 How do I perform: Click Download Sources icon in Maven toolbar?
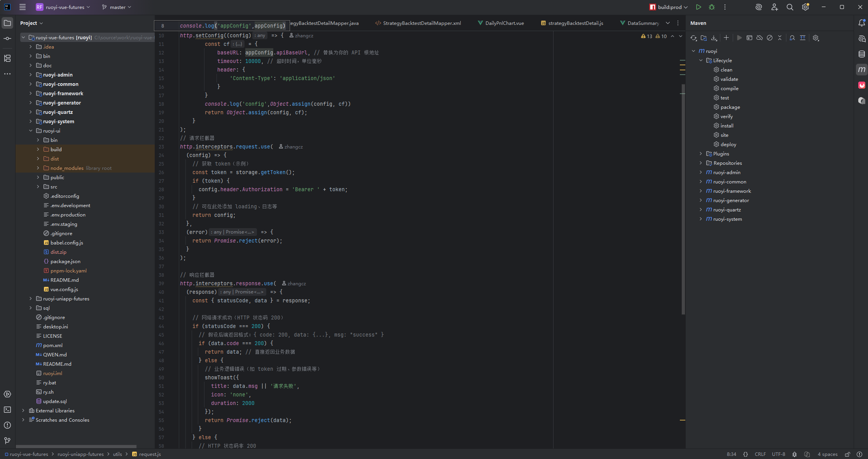(714, 38)
